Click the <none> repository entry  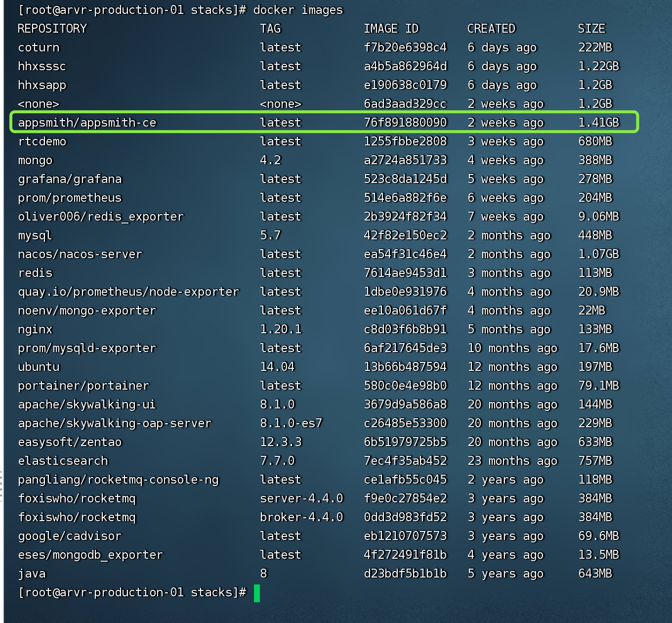[x=38, y=103]
